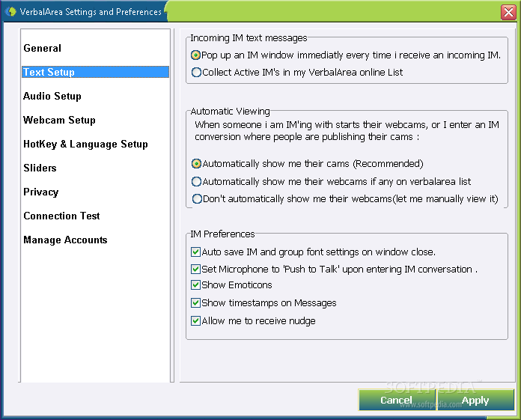Select Text Setup in the sidebar
The width and height of the screenshot is (521, 420).
click(x=95, y=72)
